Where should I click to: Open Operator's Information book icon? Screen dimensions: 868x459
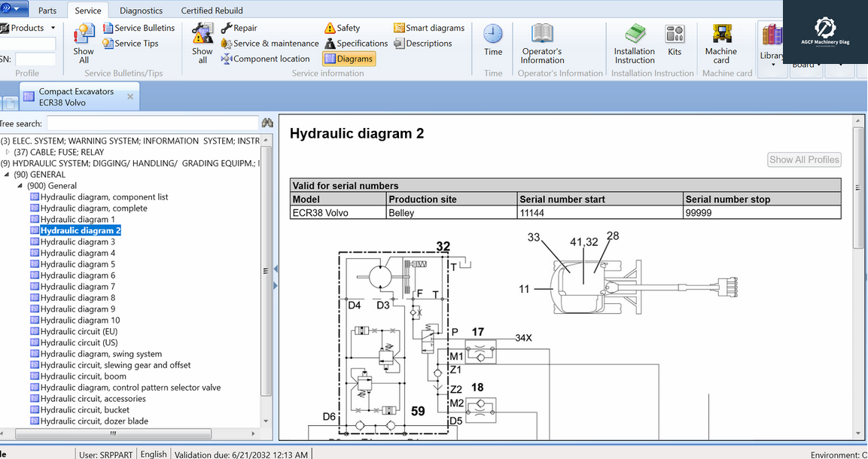click(542, 35)
